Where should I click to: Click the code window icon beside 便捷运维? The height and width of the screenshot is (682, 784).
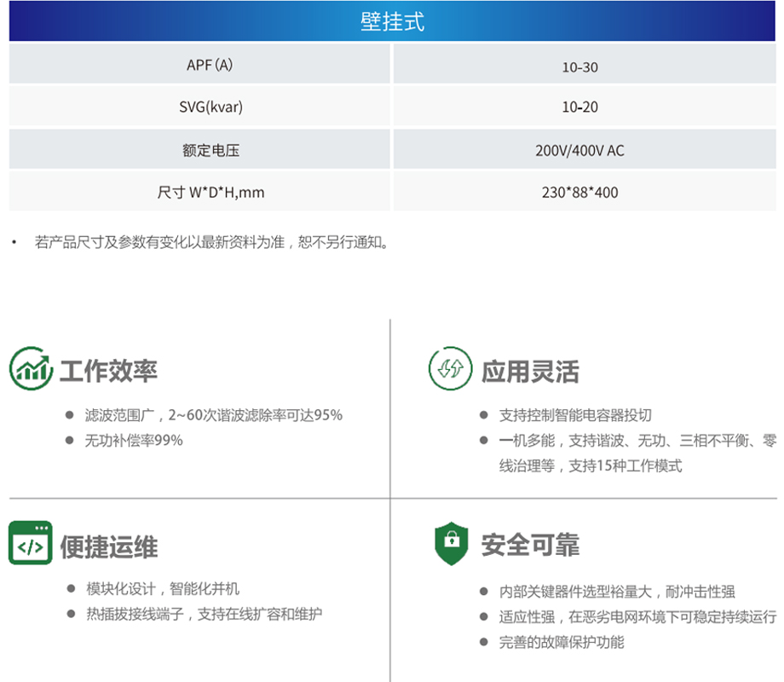pyautogui.click(x=31, y=544)
